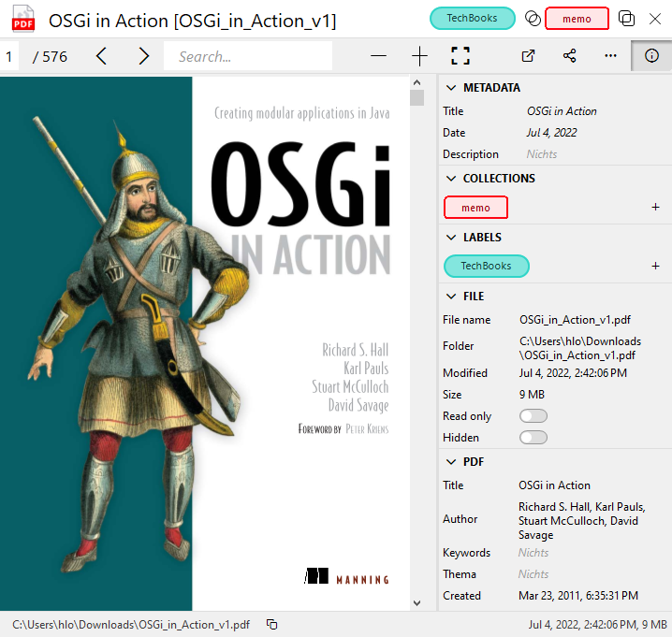Click the current page number field

pos(9,56)
